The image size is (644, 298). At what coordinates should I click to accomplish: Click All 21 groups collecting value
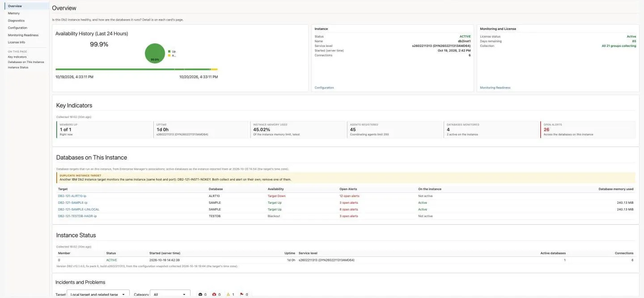click(x=619, y=46)
